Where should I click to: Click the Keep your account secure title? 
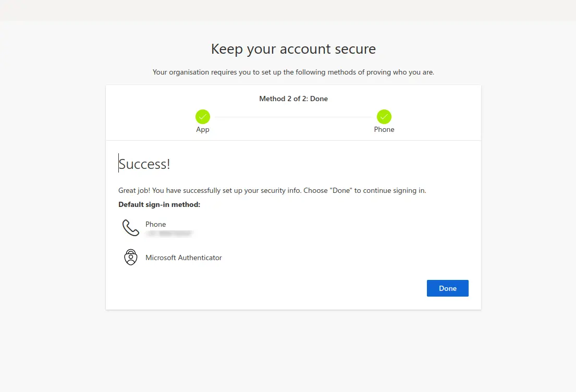pyautogui.click(x=293, y=48)
